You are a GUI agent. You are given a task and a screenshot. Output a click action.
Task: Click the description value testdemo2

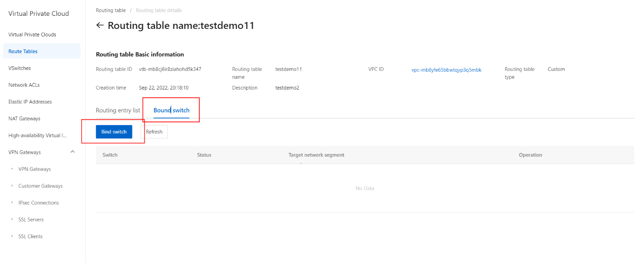click(x=287, y=88)
